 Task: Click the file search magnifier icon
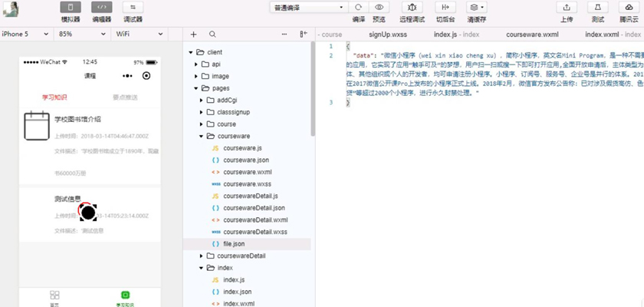tap(212, 35)
